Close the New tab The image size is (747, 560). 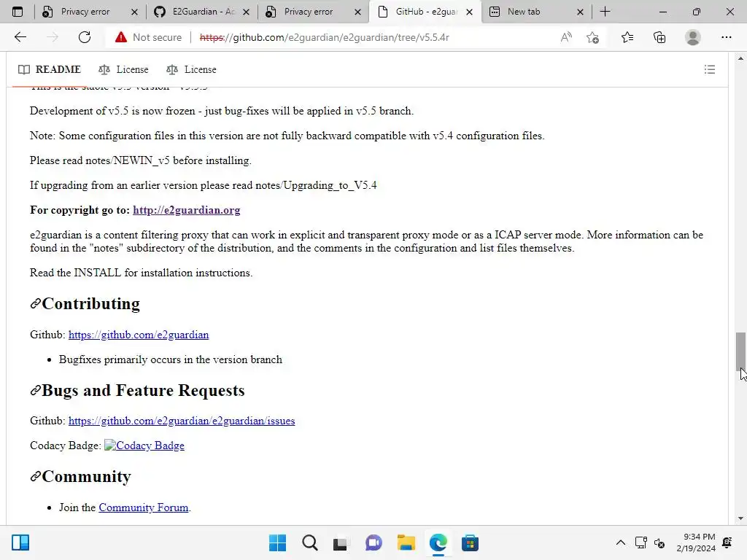pyautogui.click(x=580, y=12)
